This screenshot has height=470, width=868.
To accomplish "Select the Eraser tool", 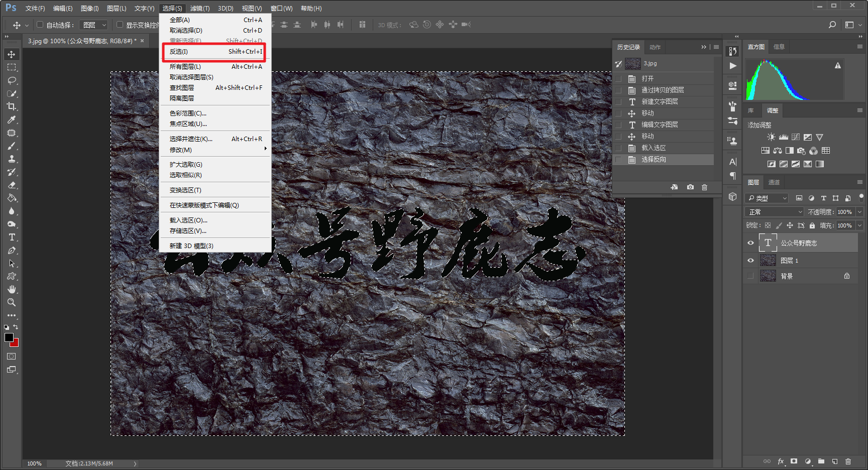I will pos(12,185).
